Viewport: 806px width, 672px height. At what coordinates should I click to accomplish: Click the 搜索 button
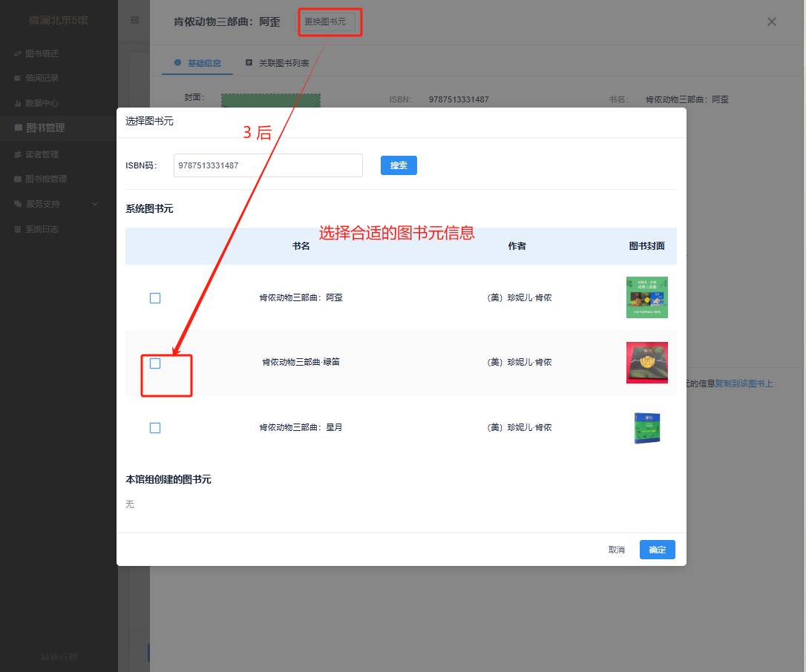point(399,165)
